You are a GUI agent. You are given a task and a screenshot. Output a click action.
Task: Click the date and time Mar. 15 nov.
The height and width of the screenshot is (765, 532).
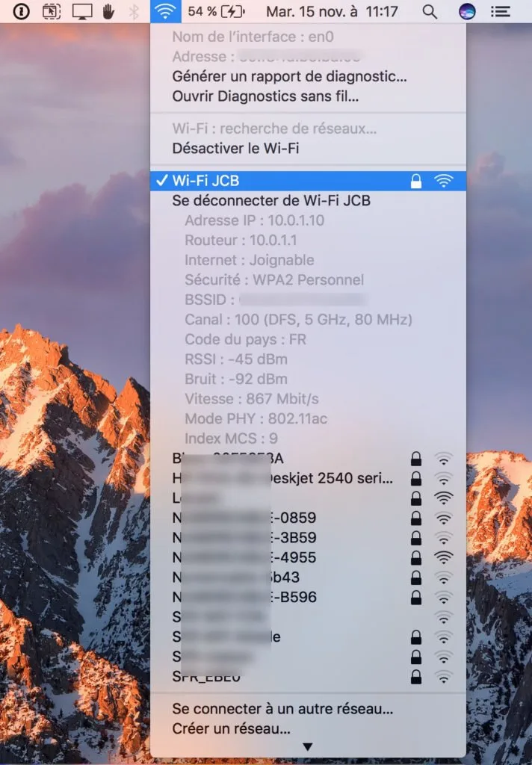pyautogui.click(x=332, y=10)
